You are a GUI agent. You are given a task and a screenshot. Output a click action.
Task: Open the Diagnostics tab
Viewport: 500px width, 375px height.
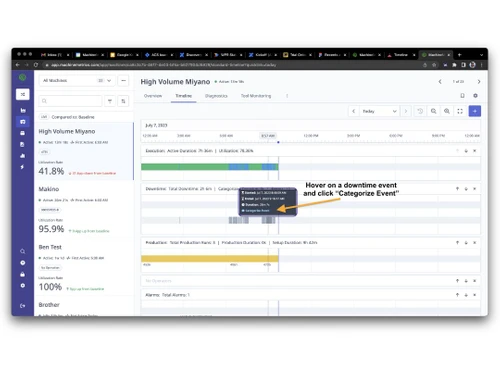(216, 96)
